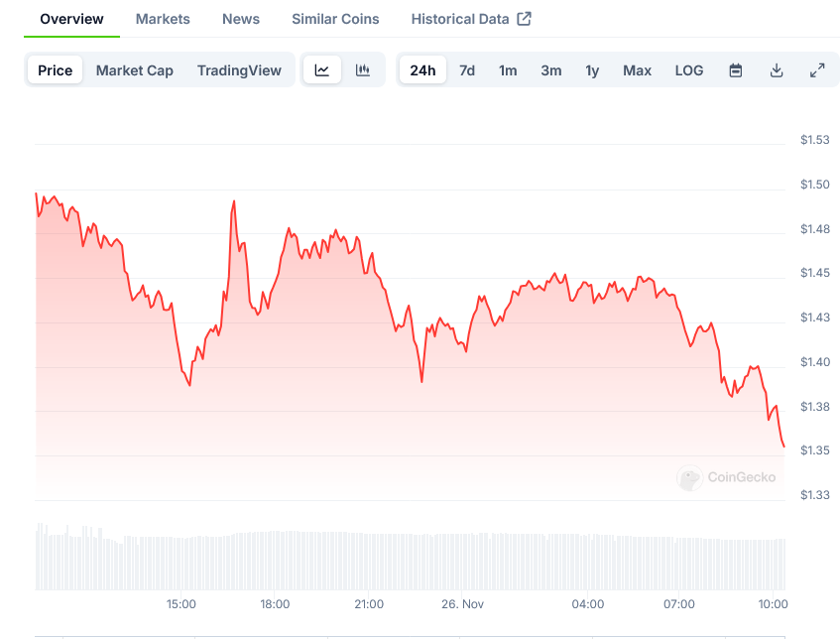Switch chart to TradingView
This screenshot has height=639, width=840.
point(239,70)
